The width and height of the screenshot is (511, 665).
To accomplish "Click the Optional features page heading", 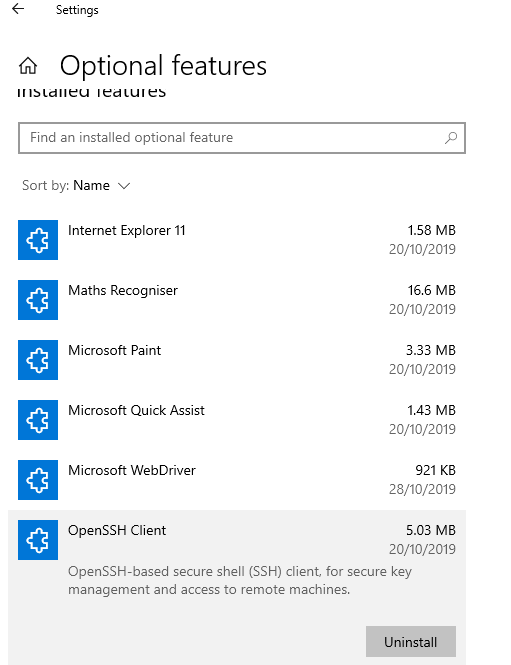I will click(163, 67).
